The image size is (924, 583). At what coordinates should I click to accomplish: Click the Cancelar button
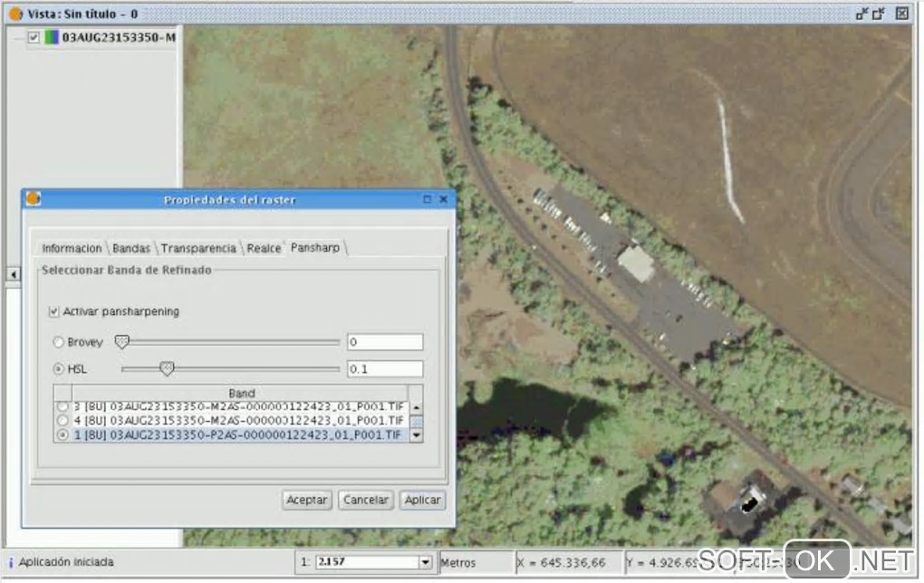pyautogui.click(x=365, y=500)
